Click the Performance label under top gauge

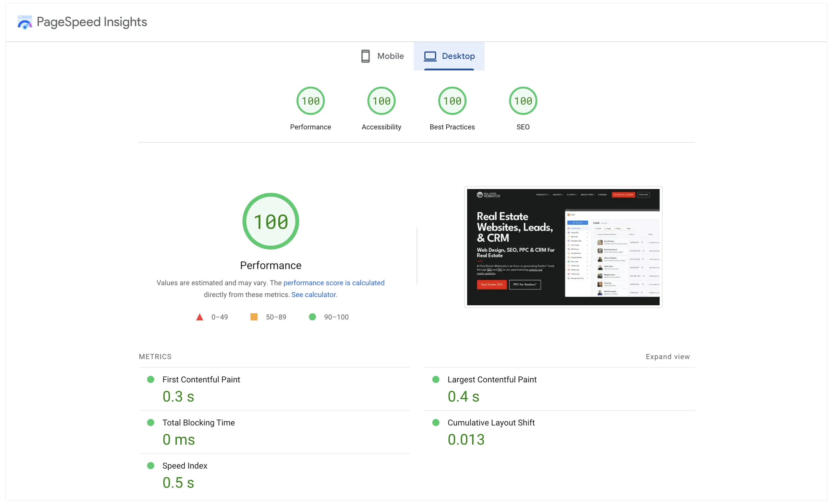[310, 127]
